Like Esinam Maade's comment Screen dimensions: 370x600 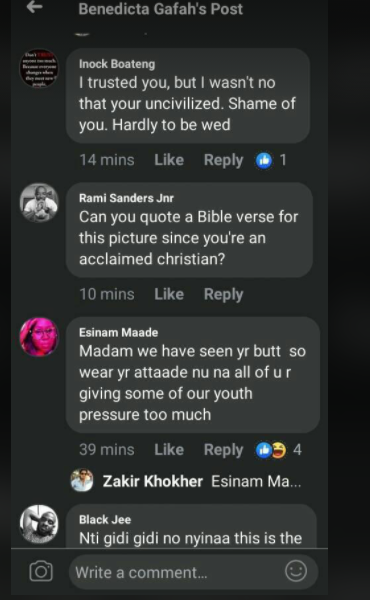(169, 450)
